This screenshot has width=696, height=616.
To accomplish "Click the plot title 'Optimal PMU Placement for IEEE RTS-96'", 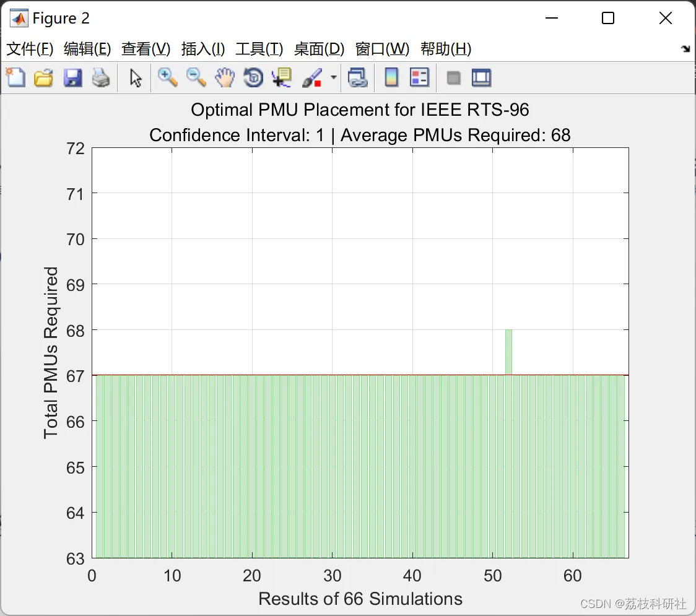I will 360,110.
